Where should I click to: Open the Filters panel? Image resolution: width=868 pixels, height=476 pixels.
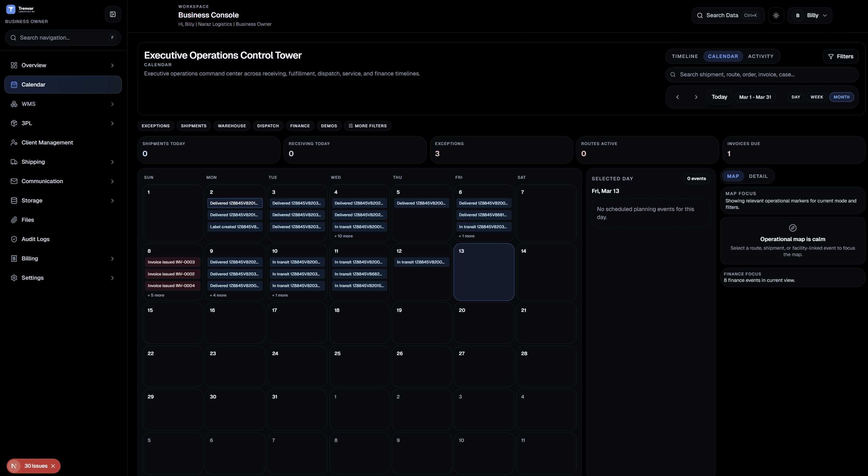click(841, 56)
